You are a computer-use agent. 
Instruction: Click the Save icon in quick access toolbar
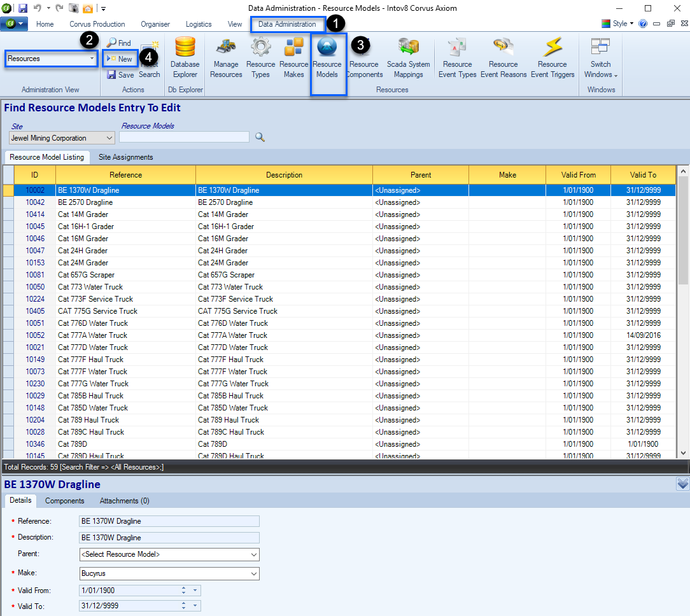click(x=22, y=8)
